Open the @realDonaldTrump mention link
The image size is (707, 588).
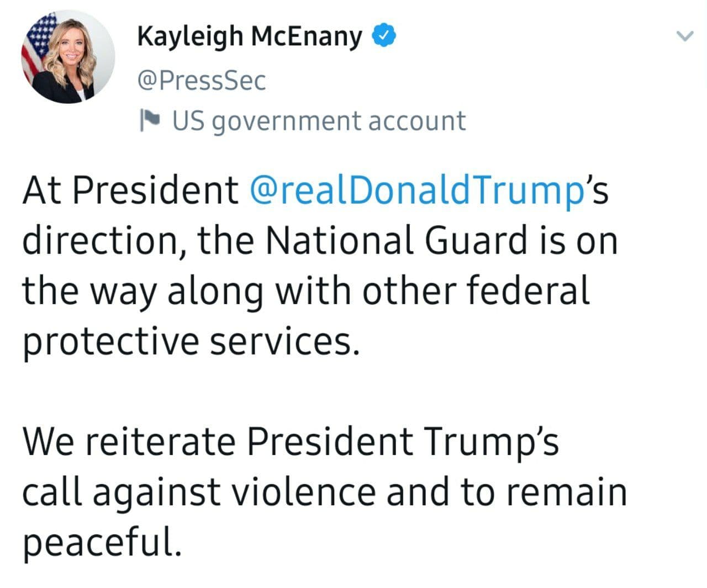[x=417, y=190]
